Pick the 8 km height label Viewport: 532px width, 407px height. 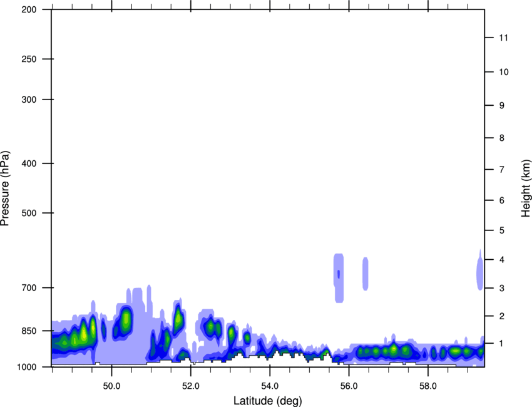click(x=502, y=138)
